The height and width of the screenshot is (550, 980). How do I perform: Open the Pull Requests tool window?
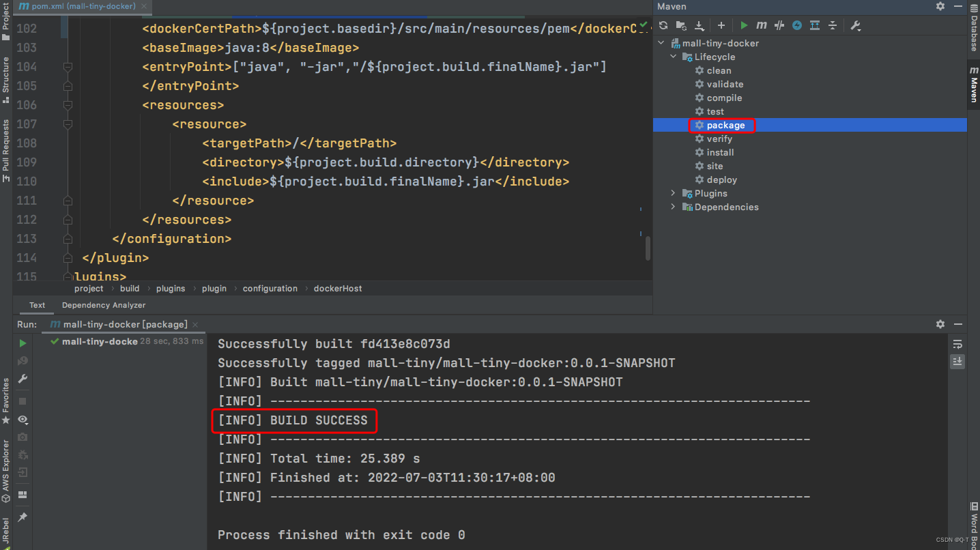click(5, 150)
